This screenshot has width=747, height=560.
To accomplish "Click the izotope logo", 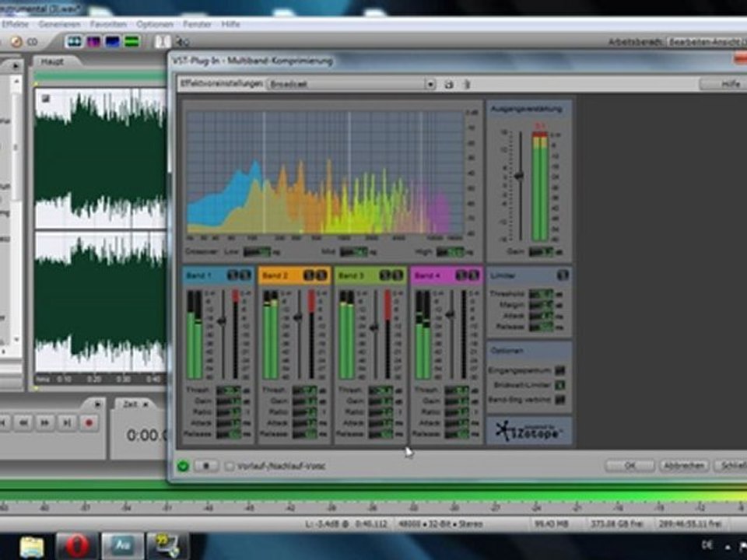I will (529, 430).
